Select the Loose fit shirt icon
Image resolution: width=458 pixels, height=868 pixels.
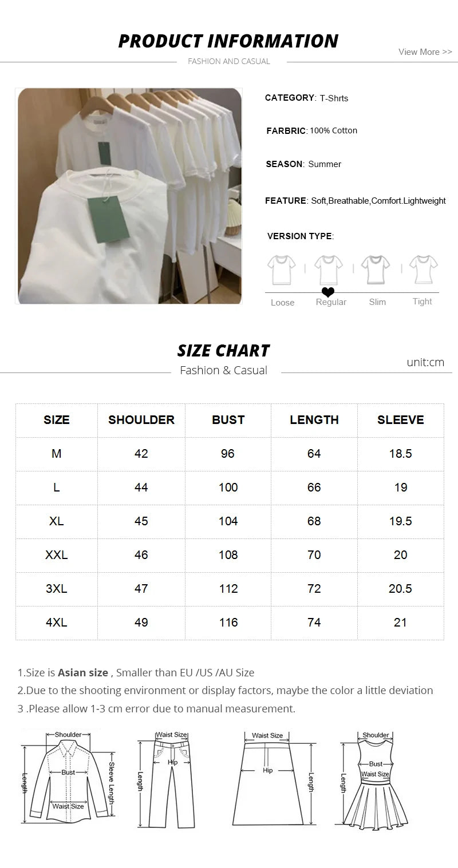point(281,269)
